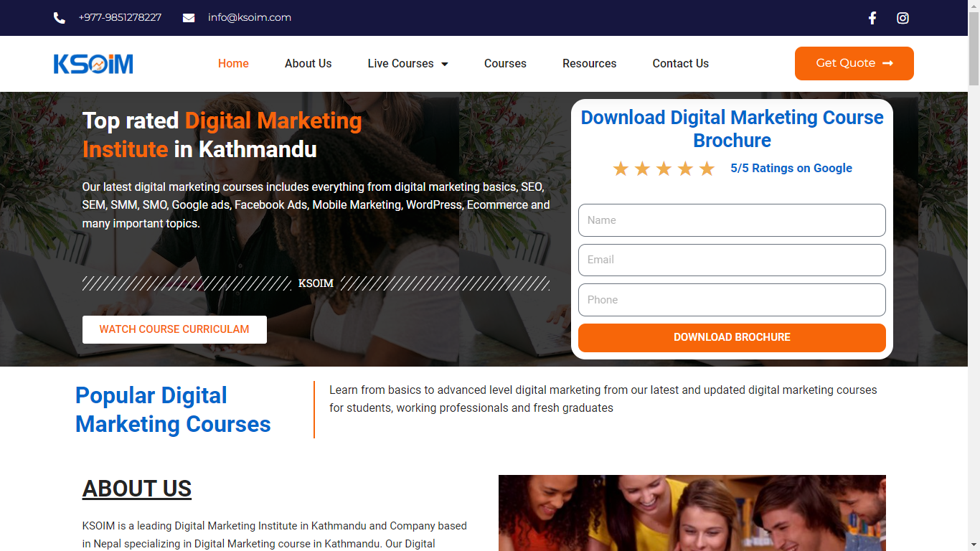The height and width of the screenshot is (551, 980).
Task: Click the envelope email icon
Action: coord(189,18)
